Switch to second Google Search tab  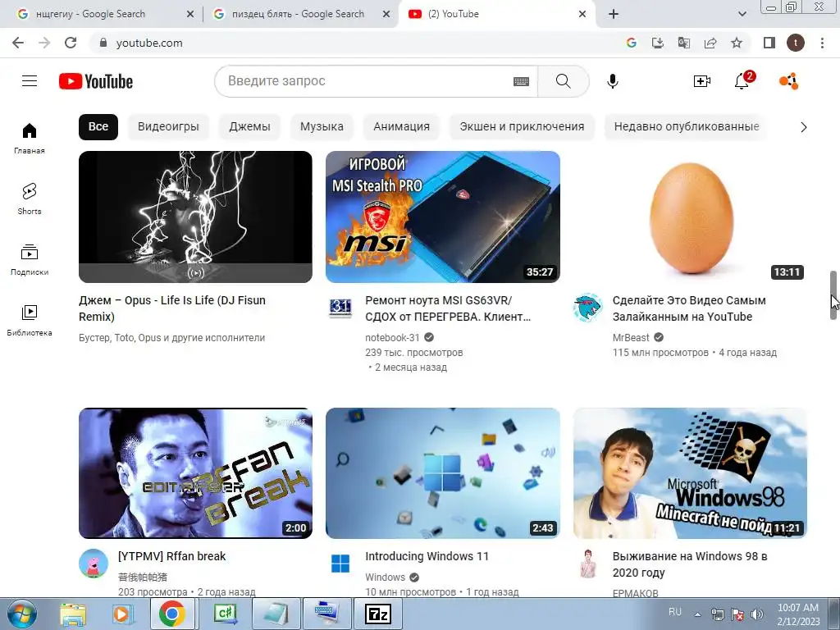(x=297, y=14)
